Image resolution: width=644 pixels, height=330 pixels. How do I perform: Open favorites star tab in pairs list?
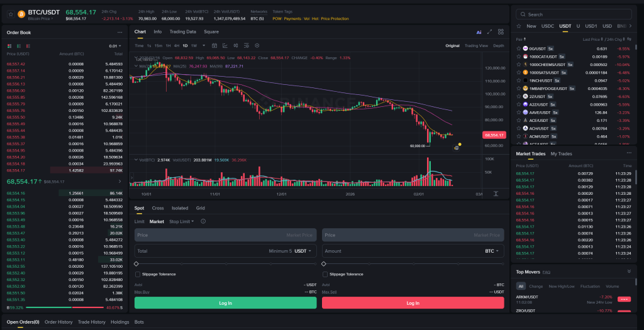pyautogui.click(x=519, y=26)
